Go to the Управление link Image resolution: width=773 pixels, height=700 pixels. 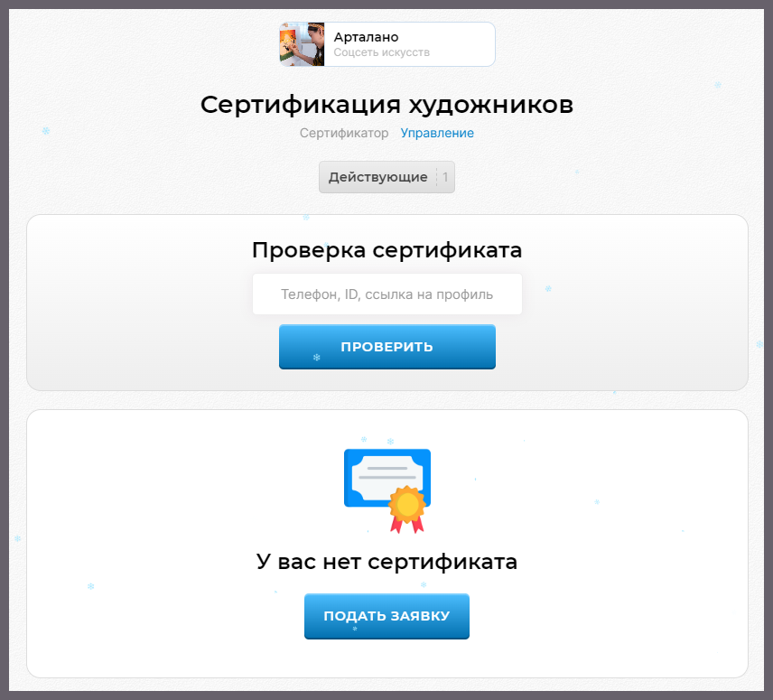[x=437, y=133]
